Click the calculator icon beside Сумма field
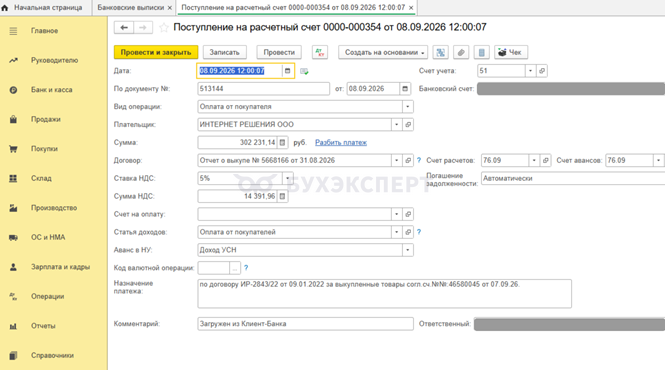Screen dimensions: 665x370 click(282, 143)
